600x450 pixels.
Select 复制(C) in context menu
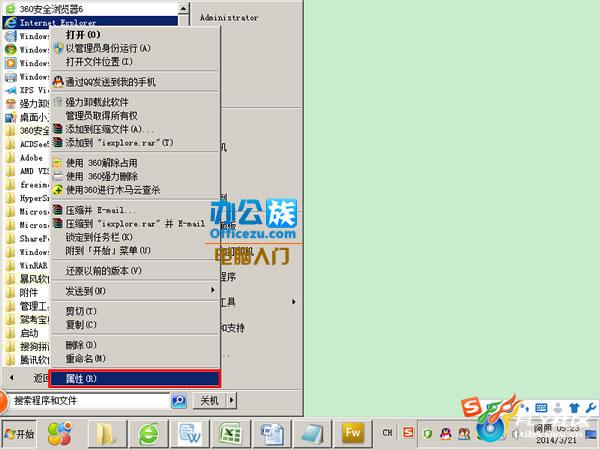pyautogui.click(x=134, y=324)
